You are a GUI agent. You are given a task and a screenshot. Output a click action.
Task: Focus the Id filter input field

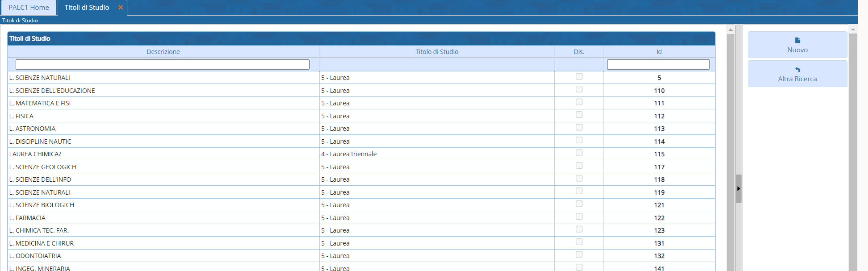[658, 65]
